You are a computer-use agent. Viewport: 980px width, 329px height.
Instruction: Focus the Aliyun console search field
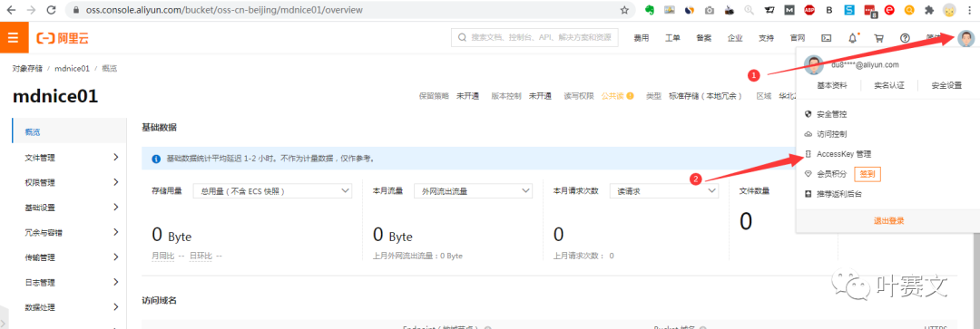pos(535,38)
